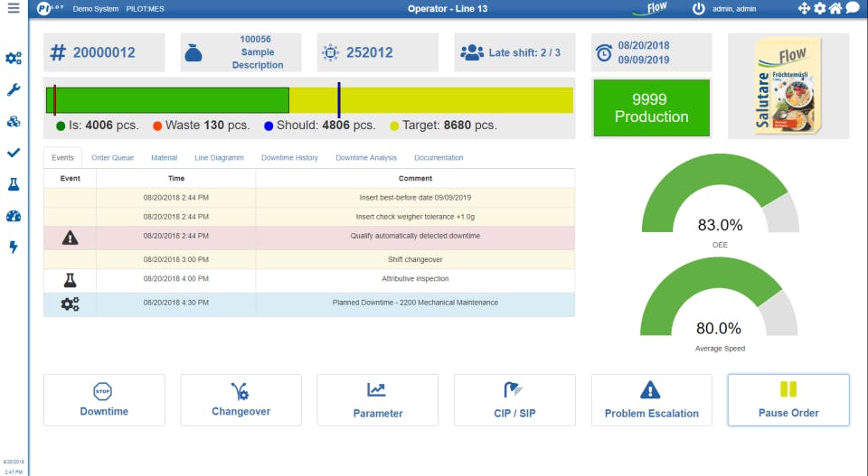Click the Time column header

point(176,178)
